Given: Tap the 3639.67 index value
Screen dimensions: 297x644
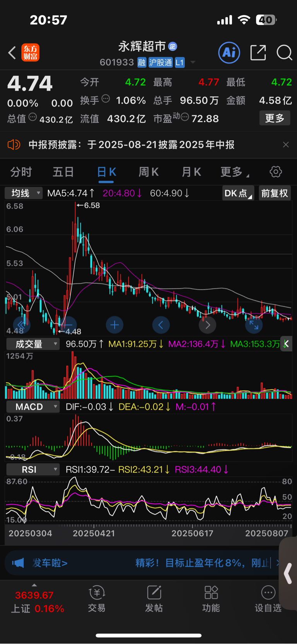Looking at the screenshot, I should pos(34,595).
